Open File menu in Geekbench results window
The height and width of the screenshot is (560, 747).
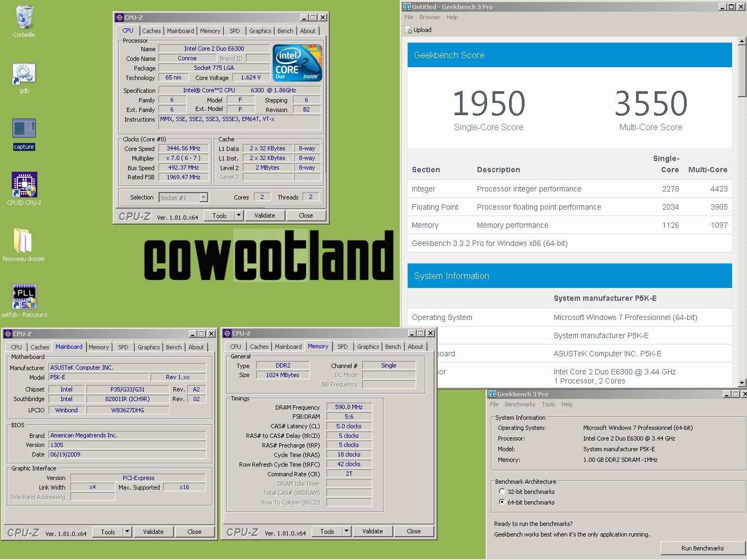[x=409, y=18]
